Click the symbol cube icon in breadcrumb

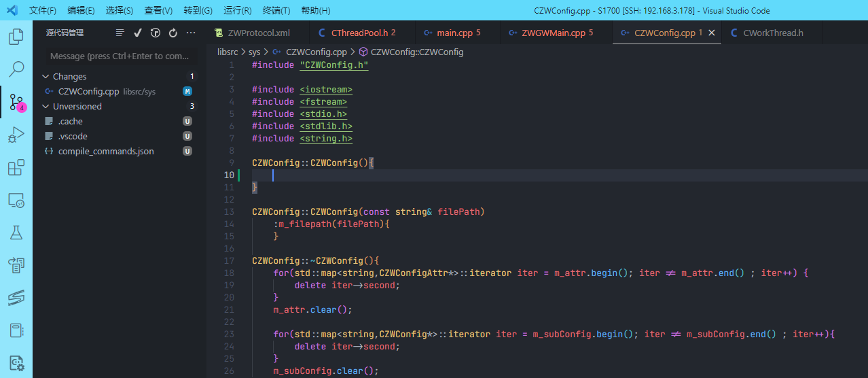(x=363, y=52)
